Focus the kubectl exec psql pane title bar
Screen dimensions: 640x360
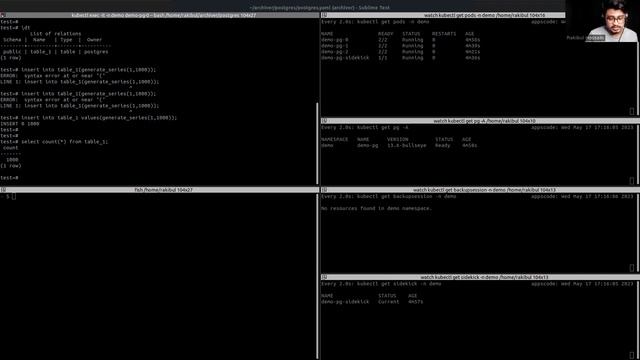tap(160, 15)
